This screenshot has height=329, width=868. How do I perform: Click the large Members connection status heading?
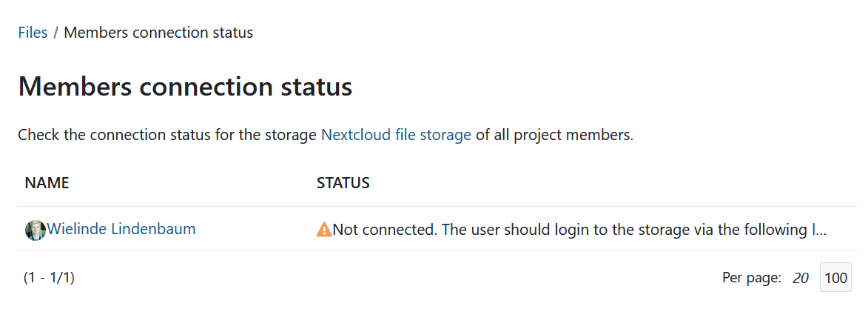coord(185,87)
